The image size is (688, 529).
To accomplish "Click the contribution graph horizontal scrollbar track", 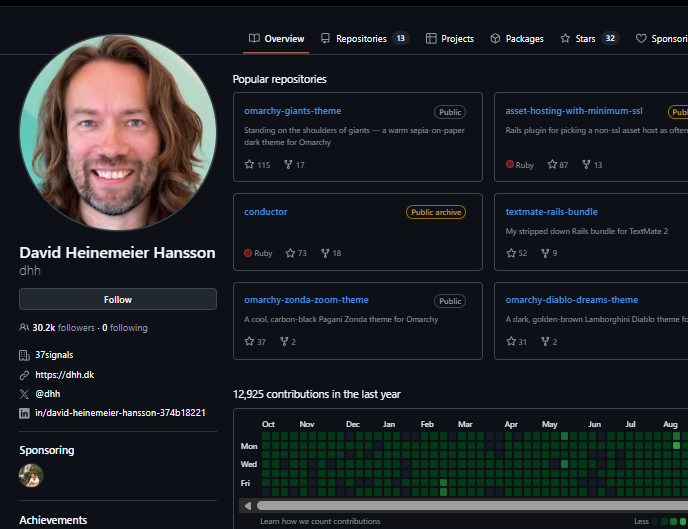I will point(472,506).
